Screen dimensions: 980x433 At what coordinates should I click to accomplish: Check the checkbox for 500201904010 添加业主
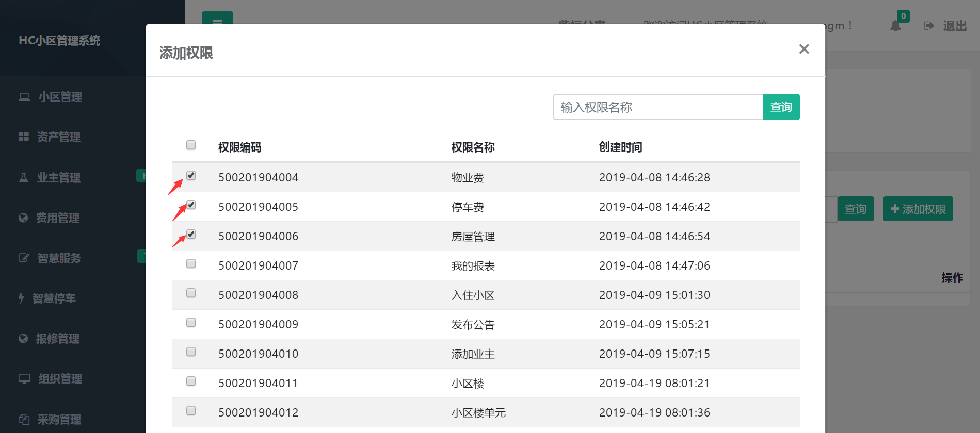(x=191, y=352)
